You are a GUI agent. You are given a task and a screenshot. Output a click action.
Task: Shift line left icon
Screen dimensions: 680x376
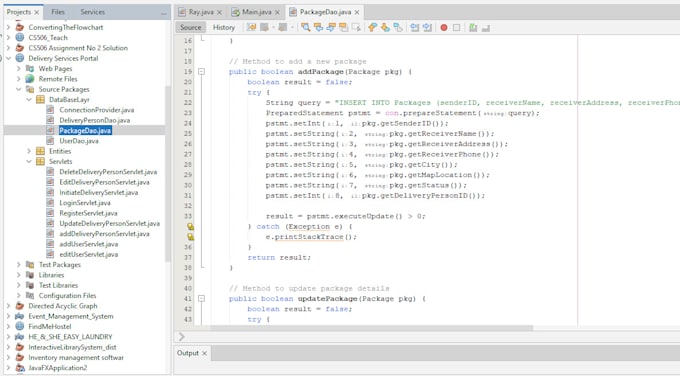[415, 27]
